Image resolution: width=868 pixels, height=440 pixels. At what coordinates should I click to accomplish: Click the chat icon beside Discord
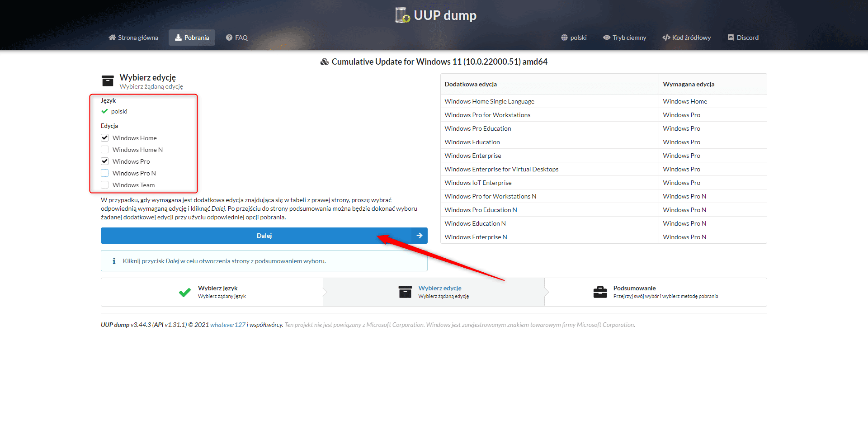pyautogui.click(x=731, y=38)
